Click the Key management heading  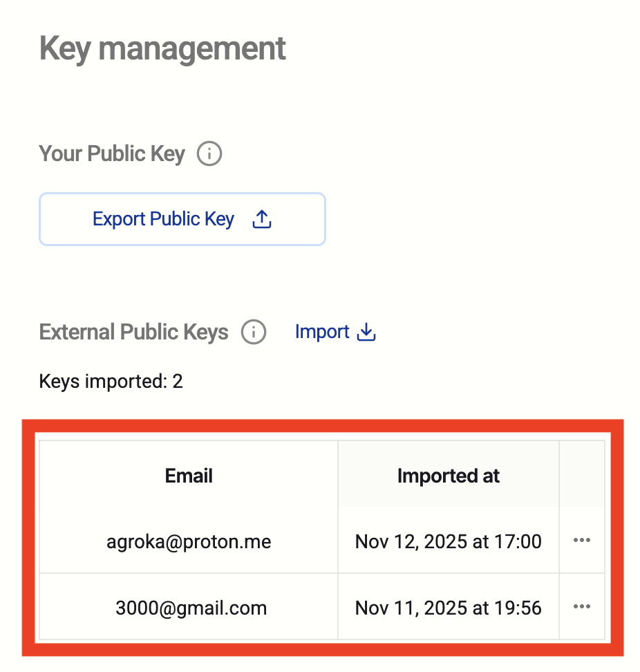tap(162, 49)
